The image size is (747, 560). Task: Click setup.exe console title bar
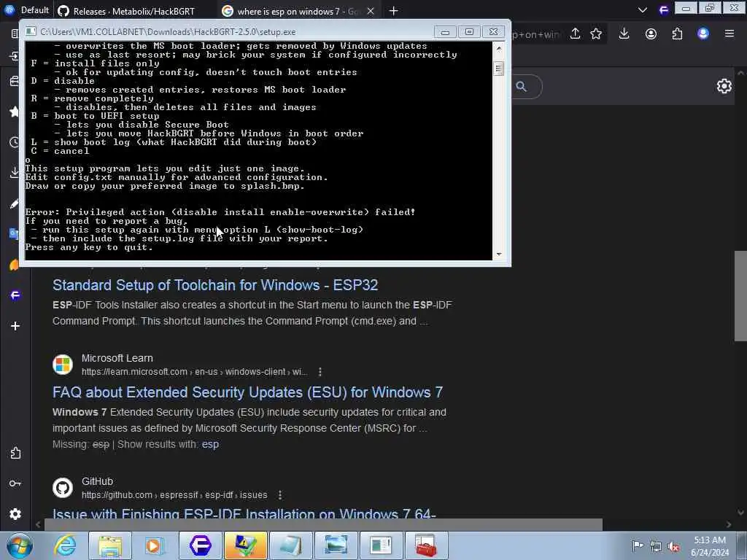(228, 31)
